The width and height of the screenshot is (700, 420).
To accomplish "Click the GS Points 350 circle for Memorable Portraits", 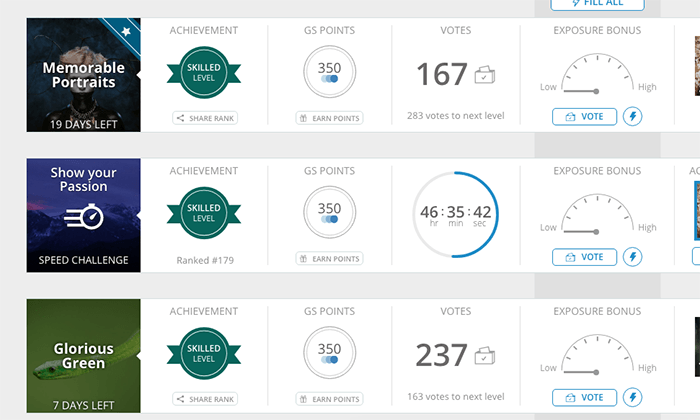I will point(329,72).
